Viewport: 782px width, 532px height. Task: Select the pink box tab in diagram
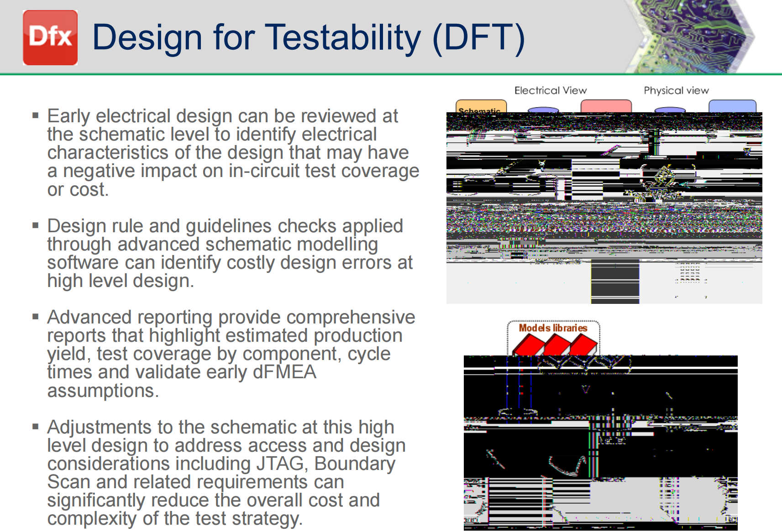point(606,106)
